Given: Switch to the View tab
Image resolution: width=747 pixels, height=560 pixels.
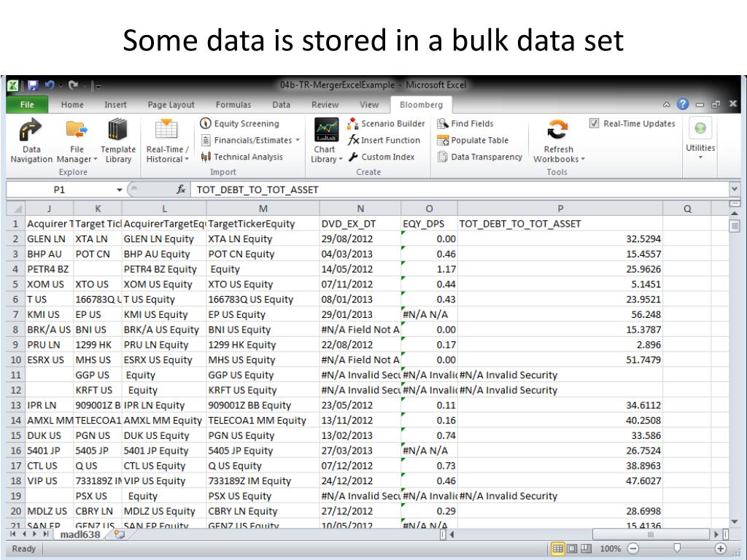Looking at the screenshot, I should pos(368,105).
